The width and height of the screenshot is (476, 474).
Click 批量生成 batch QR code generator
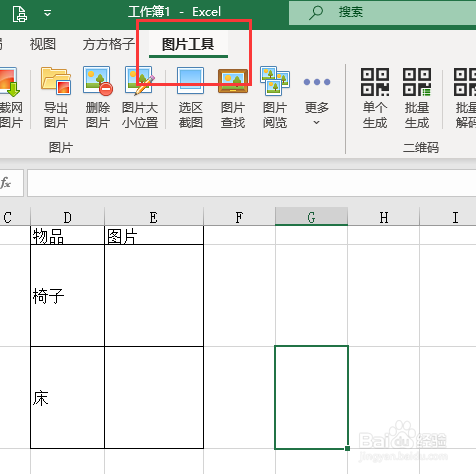(417, 98)
